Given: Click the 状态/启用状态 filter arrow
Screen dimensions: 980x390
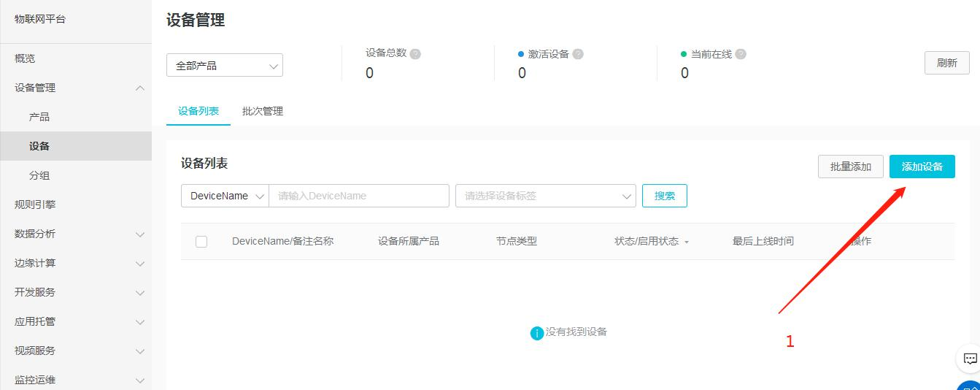Looking at the screenshot, I should click(x=687, y=242).
